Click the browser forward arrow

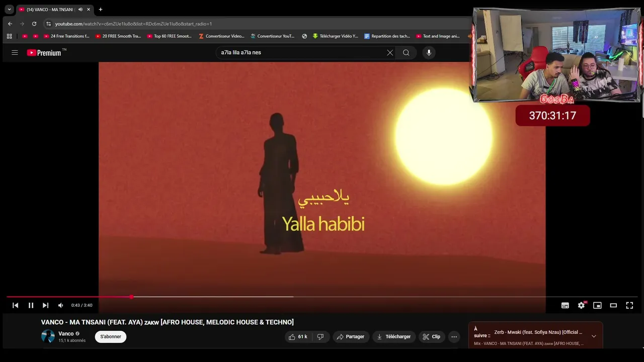click(22, 24)
